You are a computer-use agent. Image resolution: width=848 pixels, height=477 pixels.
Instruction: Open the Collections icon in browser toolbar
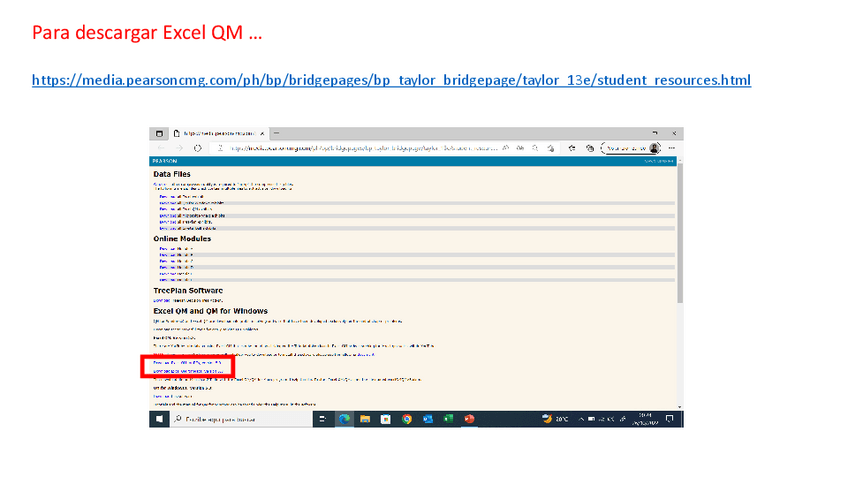589,148
